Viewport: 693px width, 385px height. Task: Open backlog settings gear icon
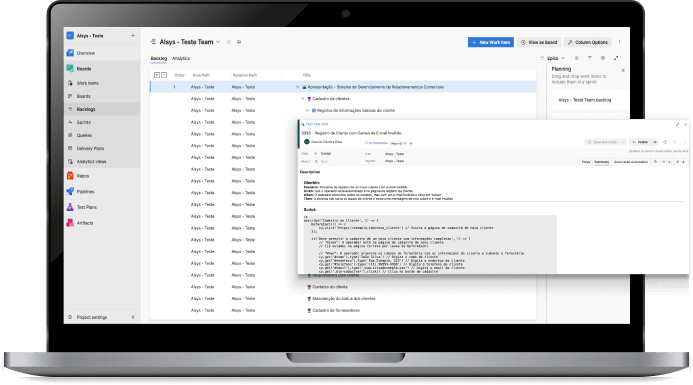coord(603,58)
